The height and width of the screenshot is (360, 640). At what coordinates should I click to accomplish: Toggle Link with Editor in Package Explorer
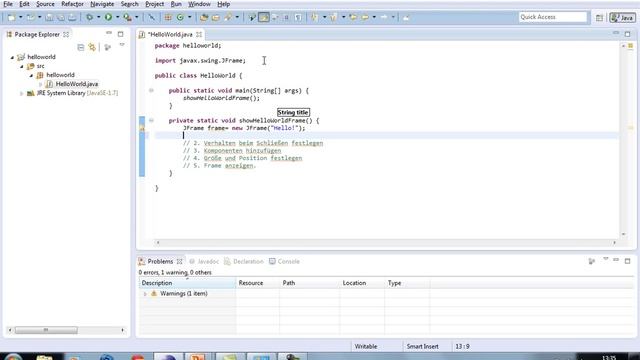pos(92,47)
